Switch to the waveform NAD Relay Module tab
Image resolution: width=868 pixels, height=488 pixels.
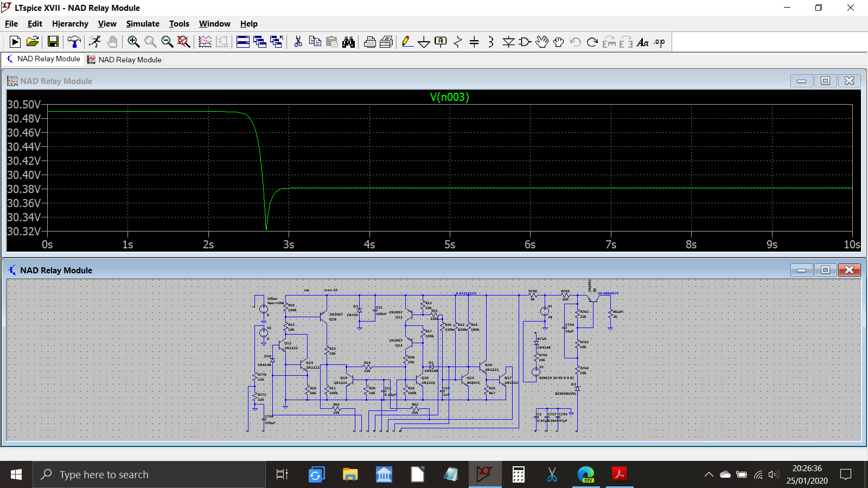pos(124,60)
